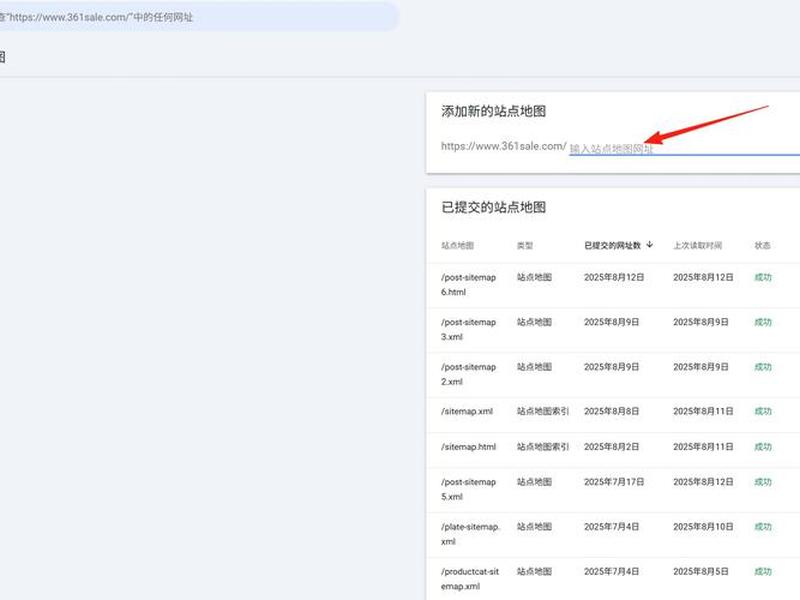Click 站点地图 type in /post-sitemap6.html row
Image resolution: width=800 pixels, height=600 pixels.
(x=534, y=278)
